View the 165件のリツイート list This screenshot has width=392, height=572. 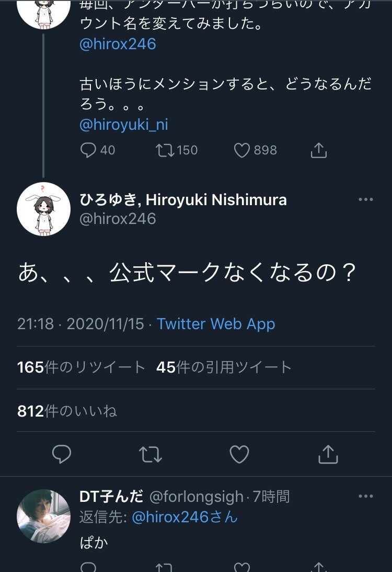[x=81, y=367]
